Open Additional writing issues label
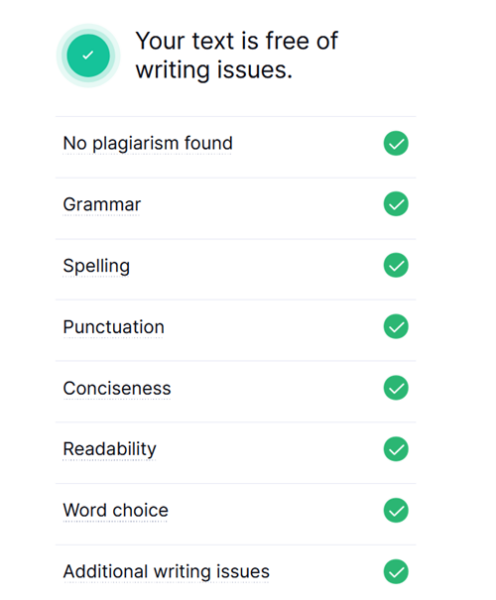 click(x=166, y=572)
